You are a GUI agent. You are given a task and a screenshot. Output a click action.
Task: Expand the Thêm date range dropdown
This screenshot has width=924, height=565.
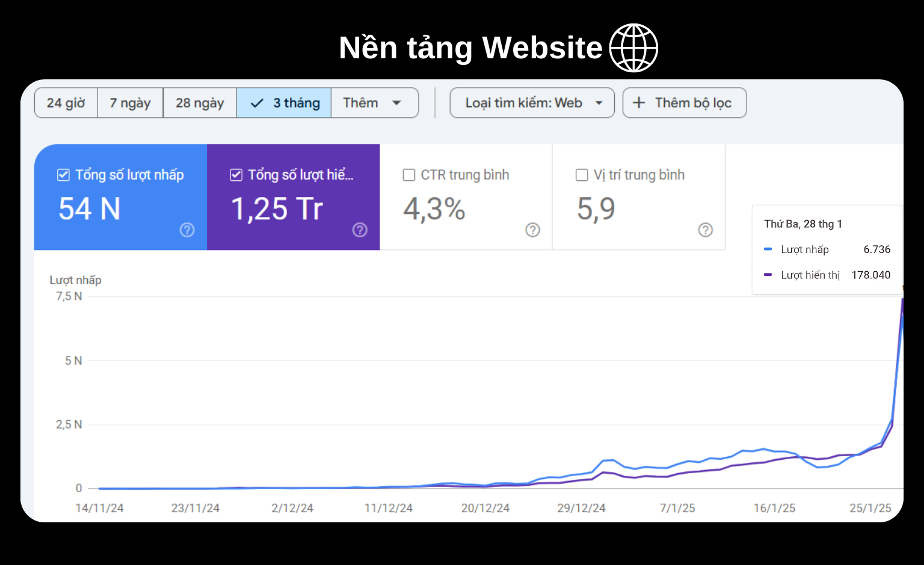[x=374, y=103]
